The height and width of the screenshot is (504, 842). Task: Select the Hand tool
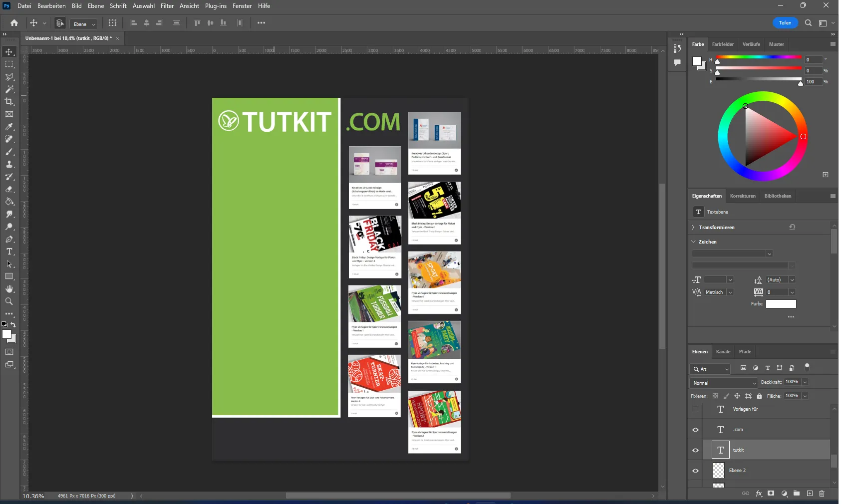(9, 289)
